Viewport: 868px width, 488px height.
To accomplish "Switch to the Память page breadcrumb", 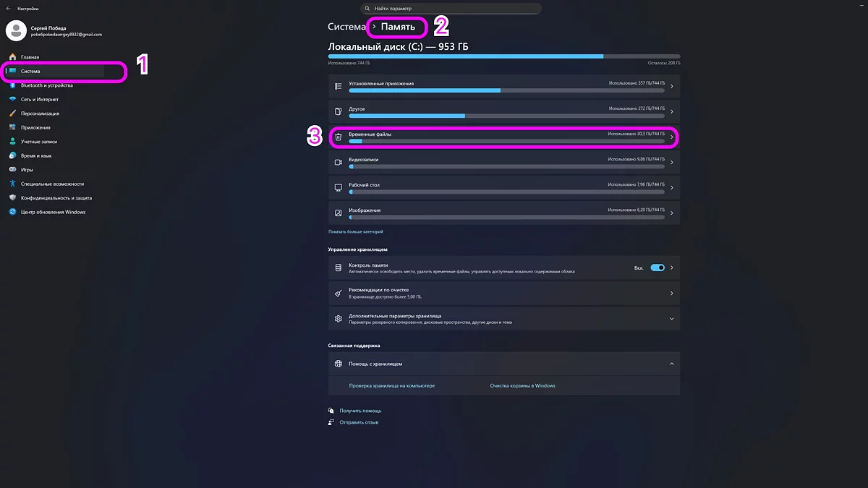I will pyautogui.click(x=395, y=27).
